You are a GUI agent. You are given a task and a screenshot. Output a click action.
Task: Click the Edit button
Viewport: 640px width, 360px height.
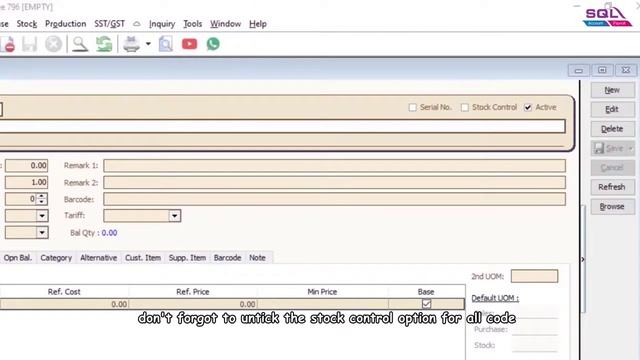click(612, 109)
